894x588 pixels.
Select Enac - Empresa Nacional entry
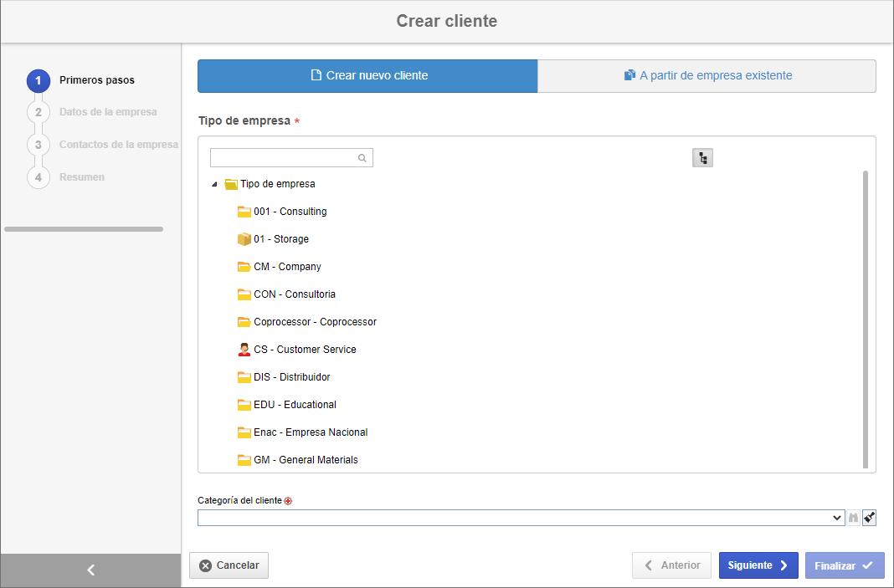pos(311,432)
